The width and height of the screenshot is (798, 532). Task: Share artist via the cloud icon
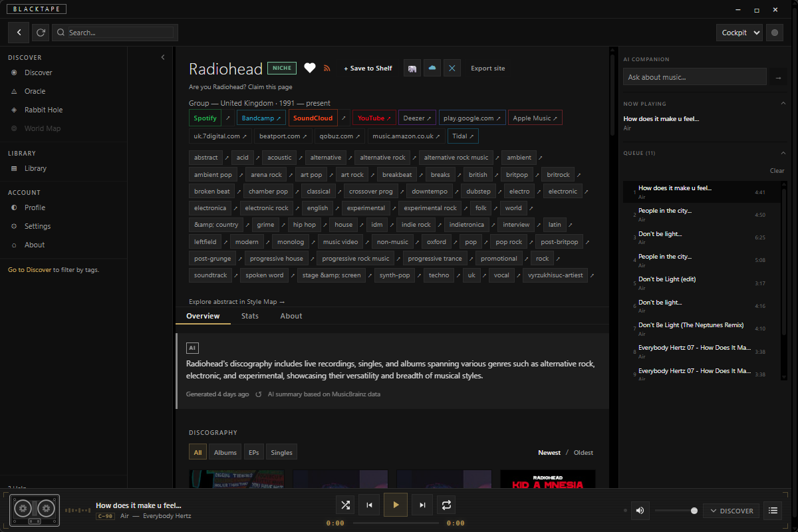coord(432,68)
